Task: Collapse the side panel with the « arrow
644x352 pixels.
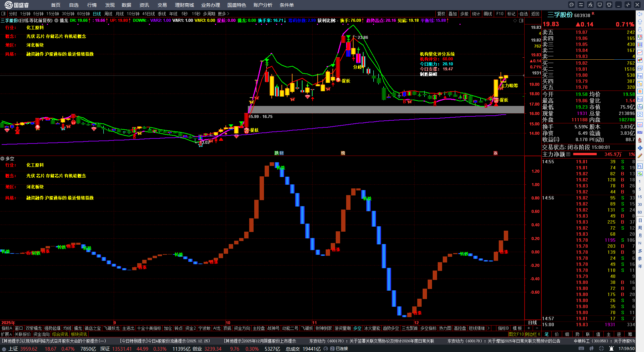Action: (x=539, y=334)
